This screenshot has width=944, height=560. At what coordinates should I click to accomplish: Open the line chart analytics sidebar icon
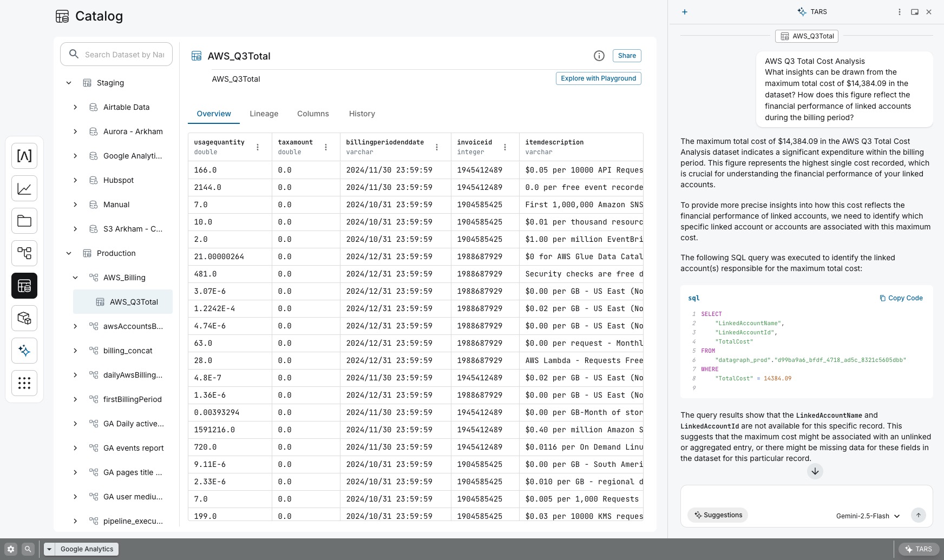24,188
